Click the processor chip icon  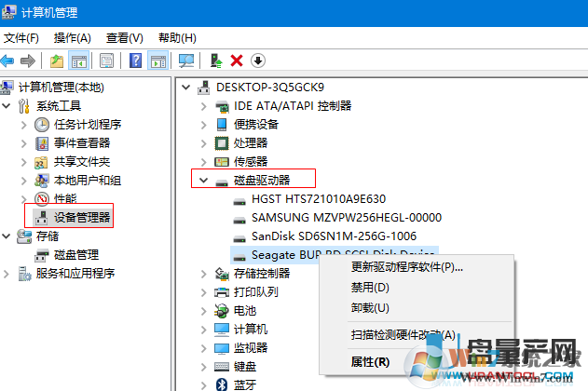coord(222,143)
